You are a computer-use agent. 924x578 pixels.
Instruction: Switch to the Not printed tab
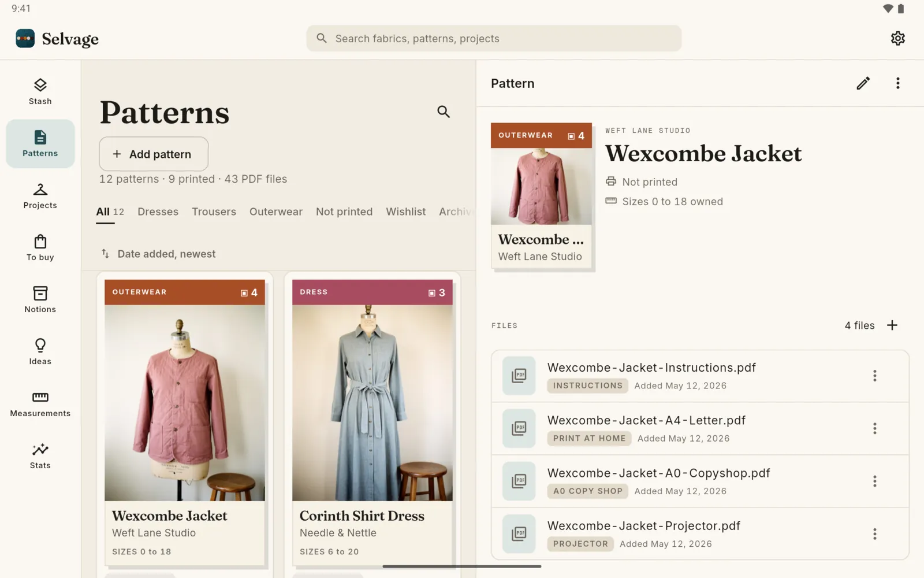344,212
